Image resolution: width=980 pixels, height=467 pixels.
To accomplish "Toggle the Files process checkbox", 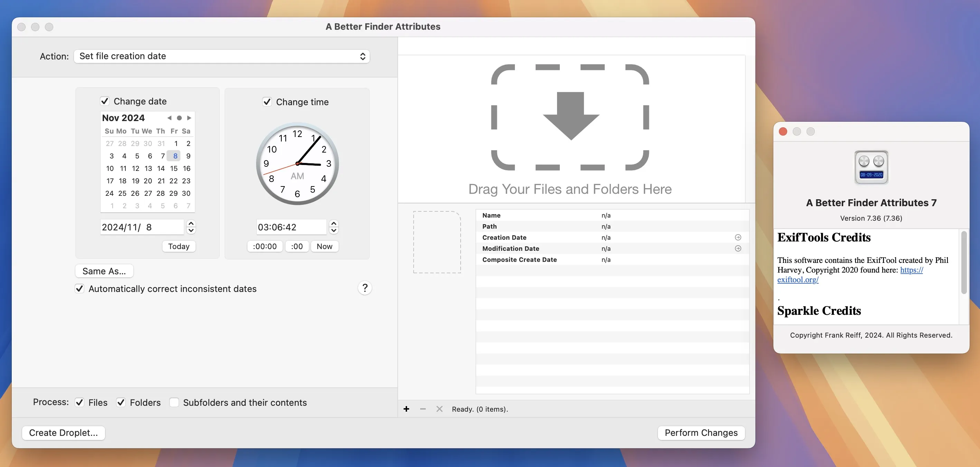I will tap(79, 402).
